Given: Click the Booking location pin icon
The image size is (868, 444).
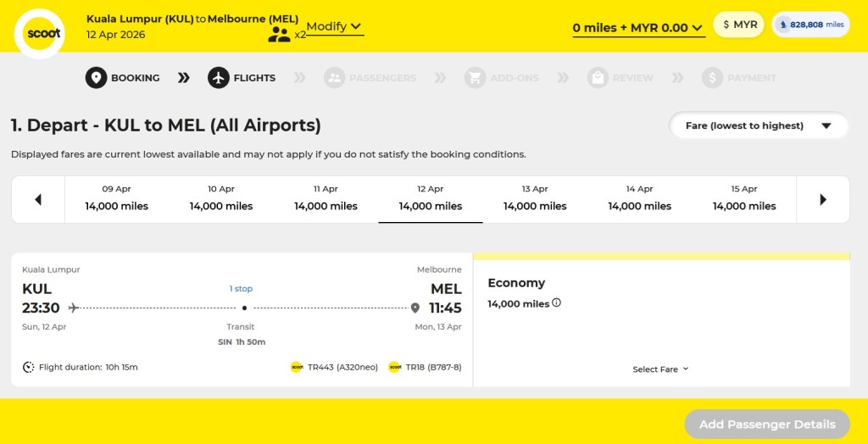Looking at the screenshot, I should tap(96, 78).
